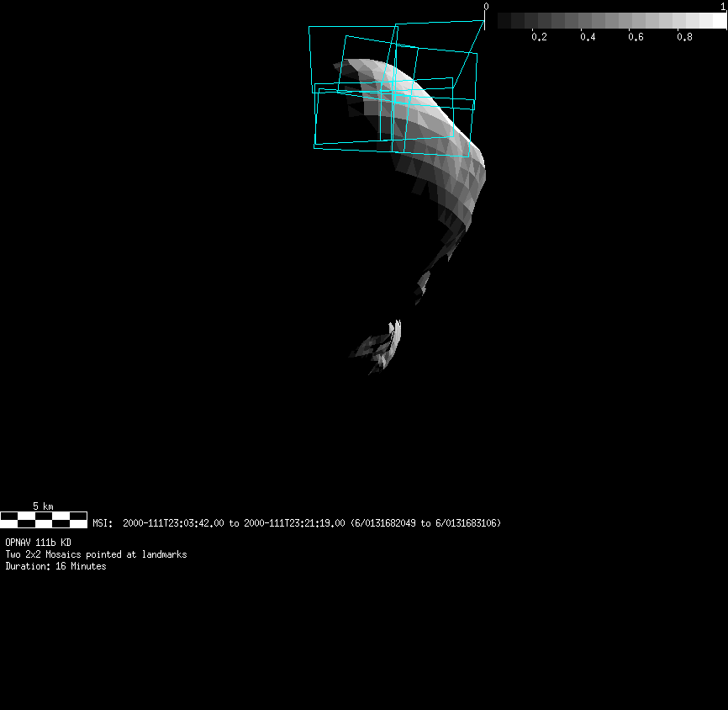728x710 pixels.
Task: Click the 5 km scale label
Action: click(x=43, y=506)
